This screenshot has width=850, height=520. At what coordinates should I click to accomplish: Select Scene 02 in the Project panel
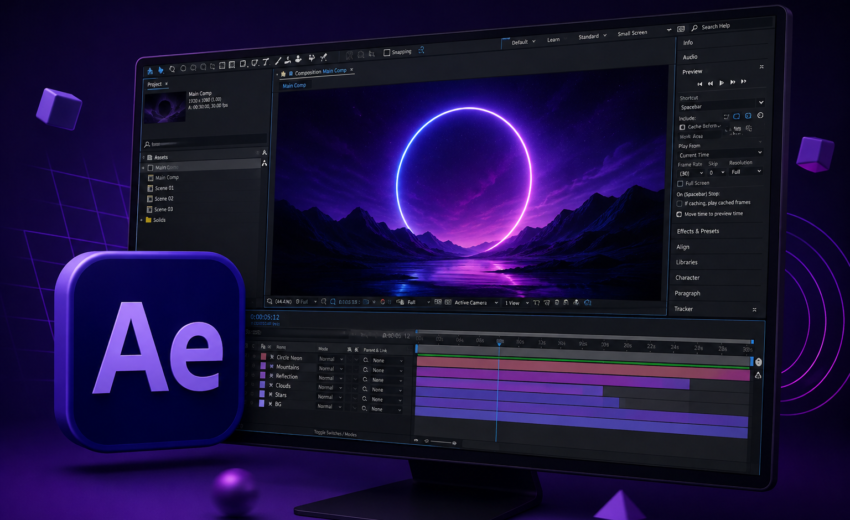tap(164, 199)
